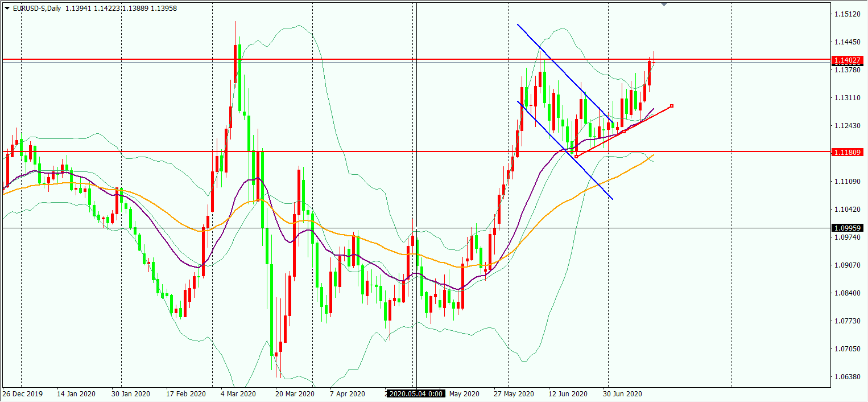
Task: Click the 1.10420 price scale value
Action: 848,210
